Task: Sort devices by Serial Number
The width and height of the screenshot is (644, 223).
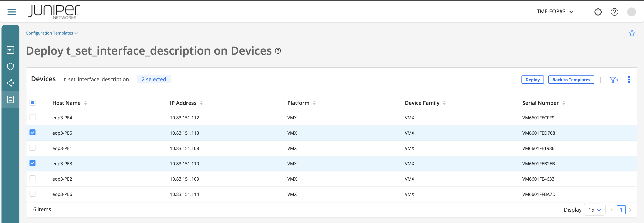Action: (x=564, y=103)
